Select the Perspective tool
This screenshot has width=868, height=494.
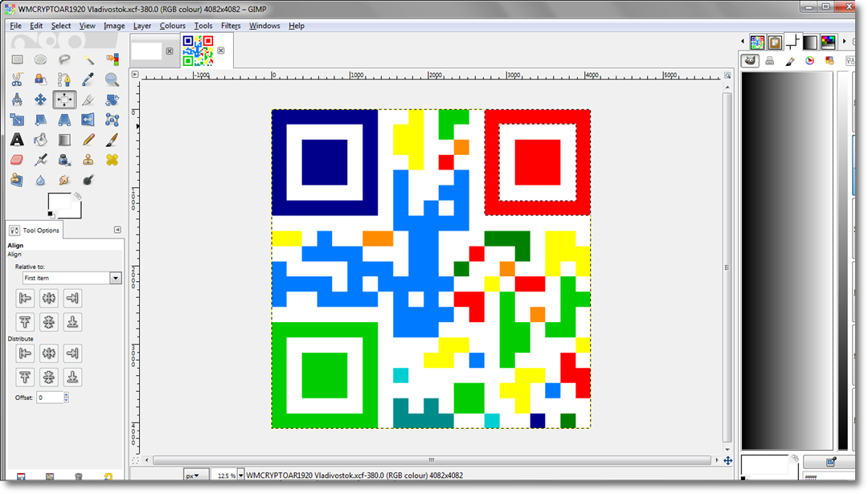[64, 120]
